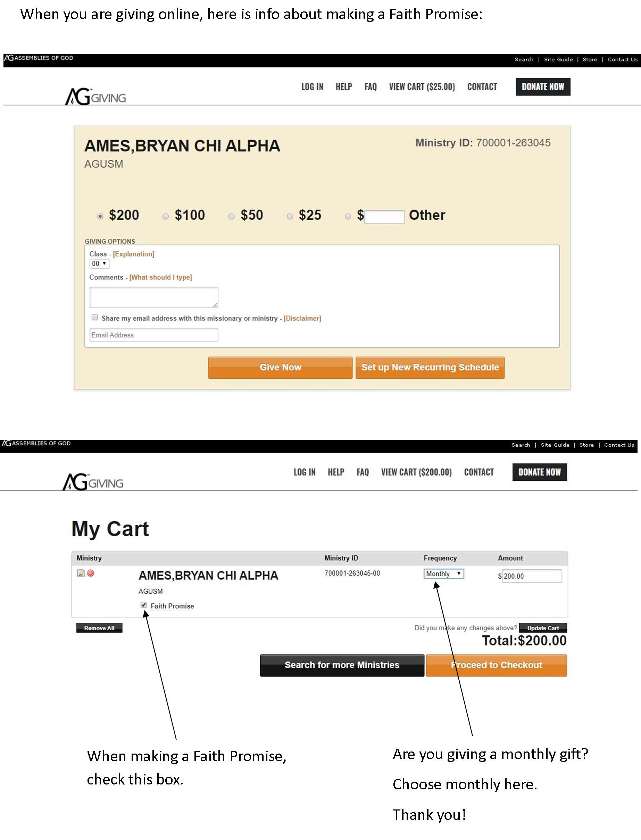641x840 pixels.
Task: Click the Email Address input field
Action: [x=154, y=335]
